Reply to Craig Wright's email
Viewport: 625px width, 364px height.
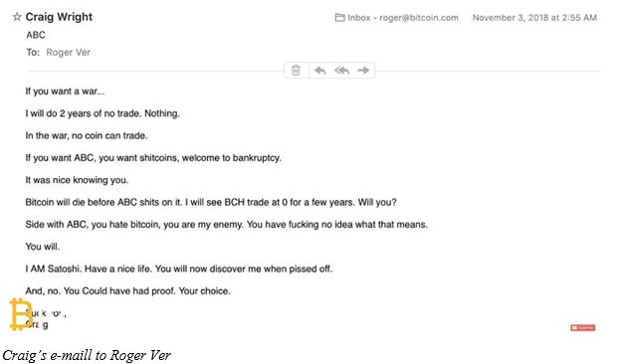tap(320, 71)
